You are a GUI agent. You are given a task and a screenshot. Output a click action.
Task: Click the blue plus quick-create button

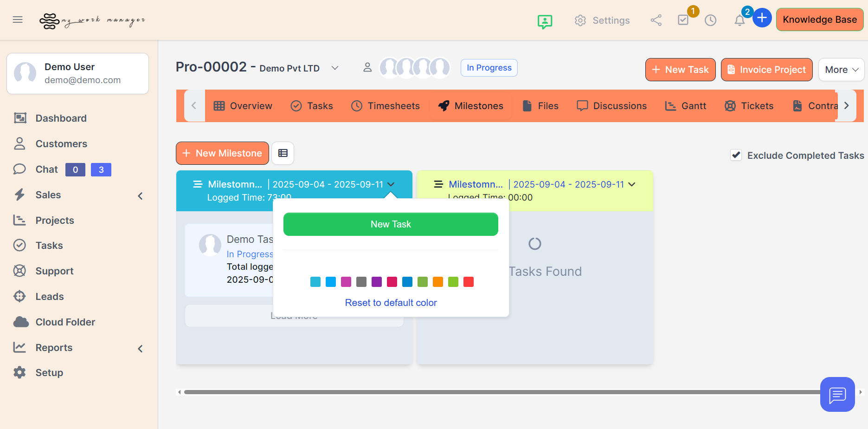click(762, 18)
